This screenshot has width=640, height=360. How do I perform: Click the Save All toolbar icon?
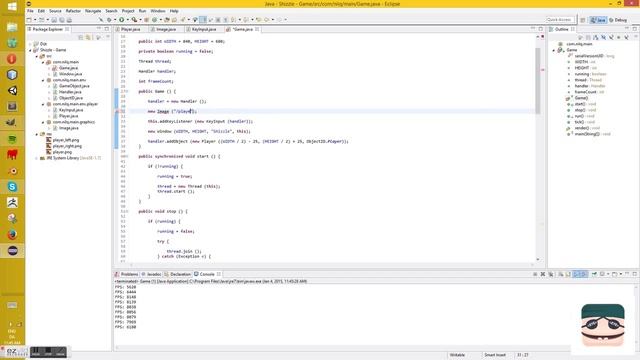(x=61, y=20)
